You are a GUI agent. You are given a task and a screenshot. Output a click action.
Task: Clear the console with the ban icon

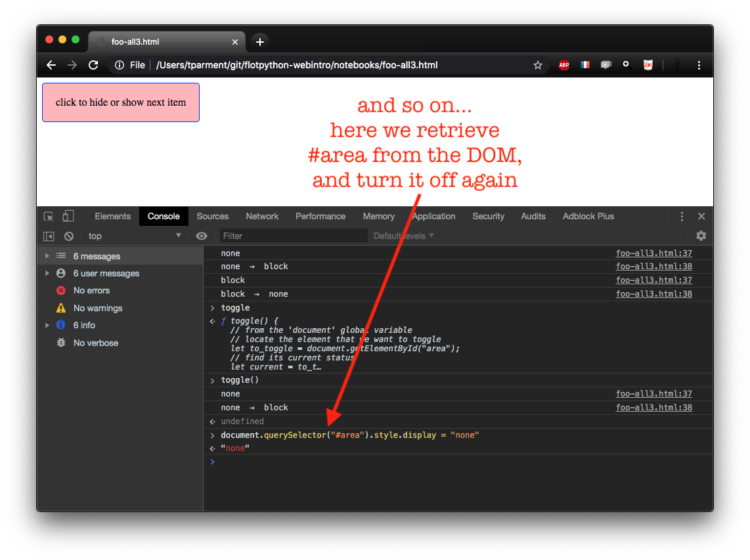click(x=69, y=236)
